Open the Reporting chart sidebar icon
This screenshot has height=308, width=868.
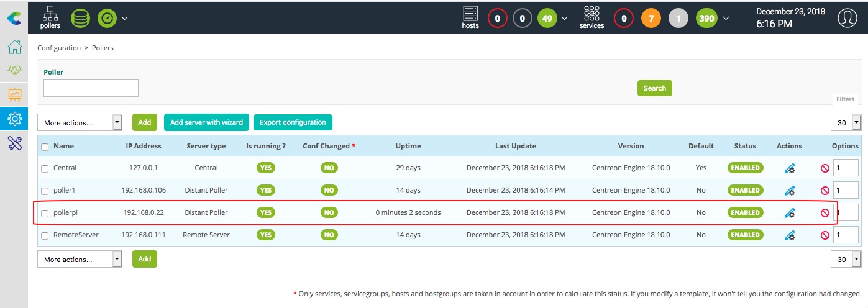(x=14, y=95)
